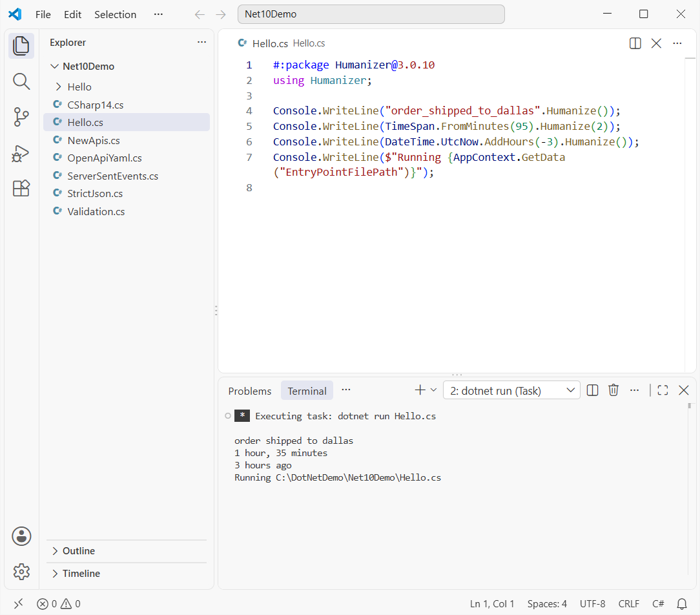This screenshot has height=615, width=700.
Task: Kill terminal with trash icon
Action: coord(613,390)
